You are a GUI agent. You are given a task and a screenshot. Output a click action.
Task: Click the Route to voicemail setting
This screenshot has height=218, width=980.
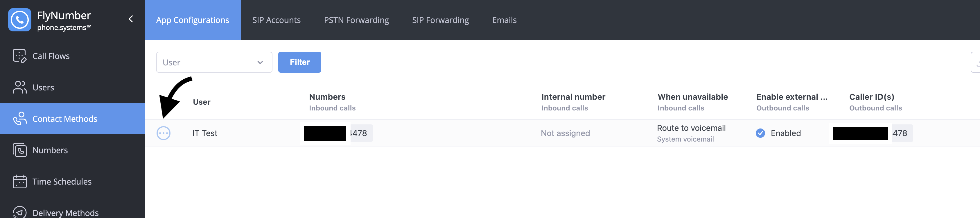[691, 128]
